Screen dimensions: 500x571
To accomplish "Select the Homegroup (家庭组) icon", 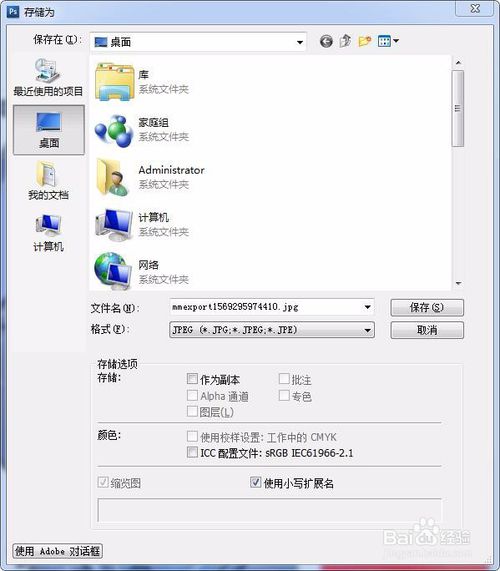I will coord(114,131).
